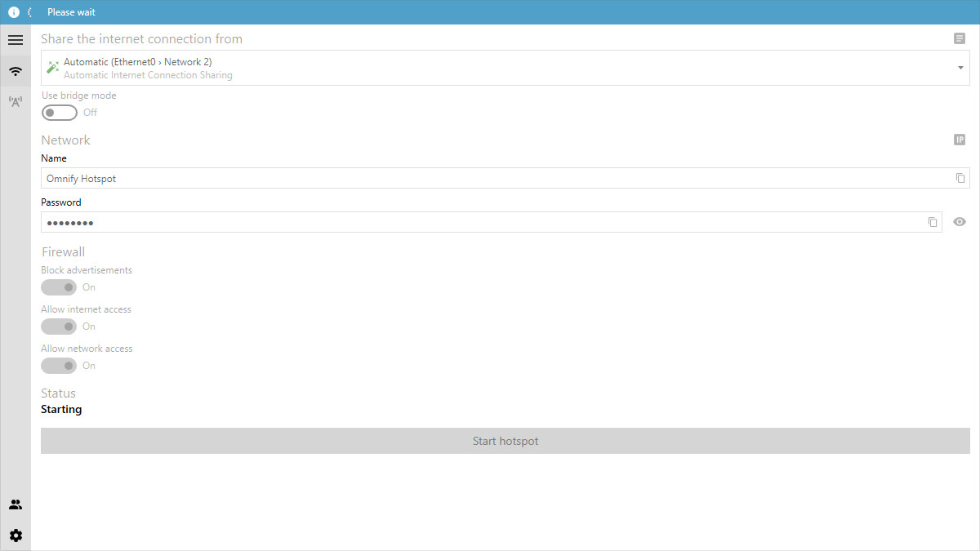Switch to repeater mode via antenna sidebar icon

(x=16, y=101)
